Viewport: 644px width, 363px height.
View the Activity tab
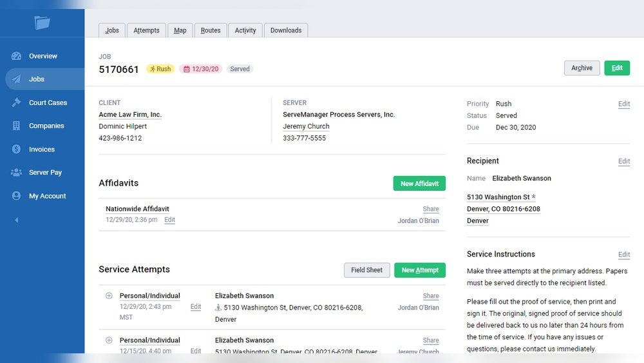click(x=245, y=30)
